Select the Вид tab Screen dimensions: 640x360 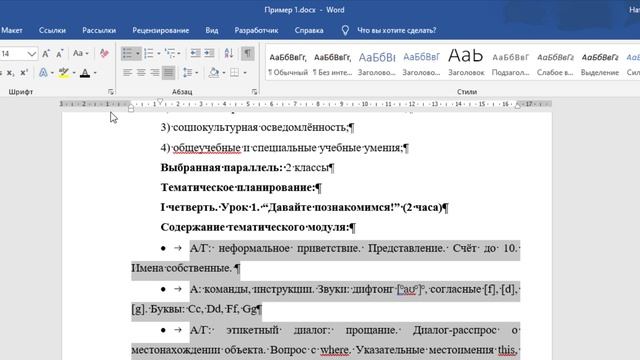click(x=212, y=30)
